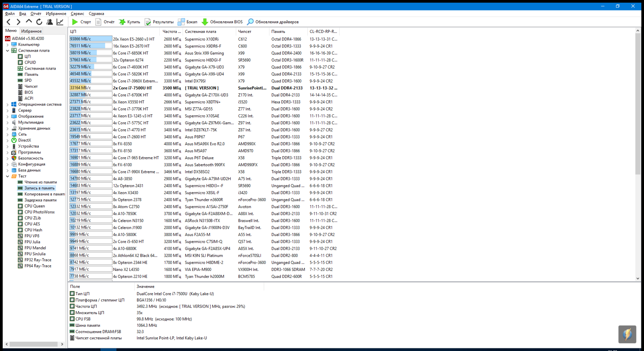
Task: Collapse the Системная плата tree node
Action: click(7, 51)
